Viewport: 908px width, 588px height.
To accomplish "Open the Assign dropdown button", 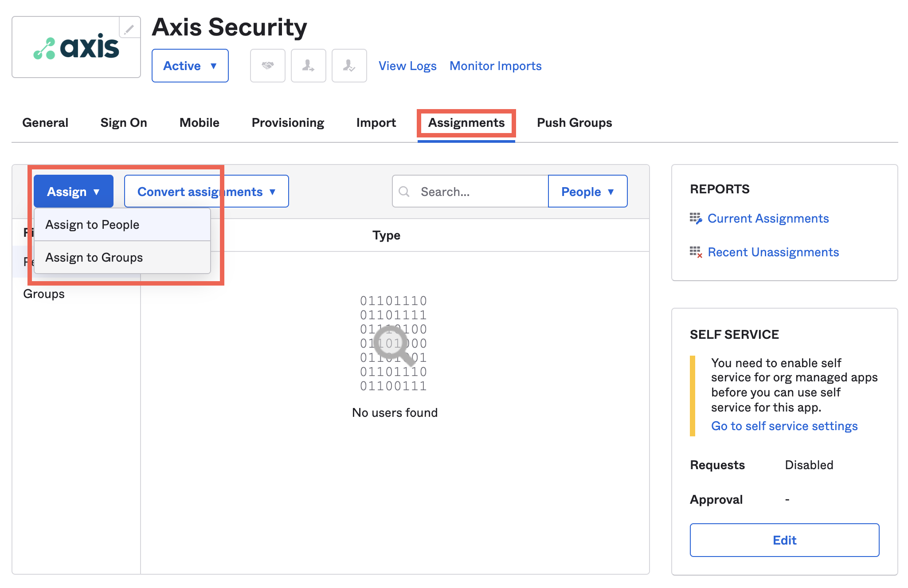I will [x=74, y=191].
